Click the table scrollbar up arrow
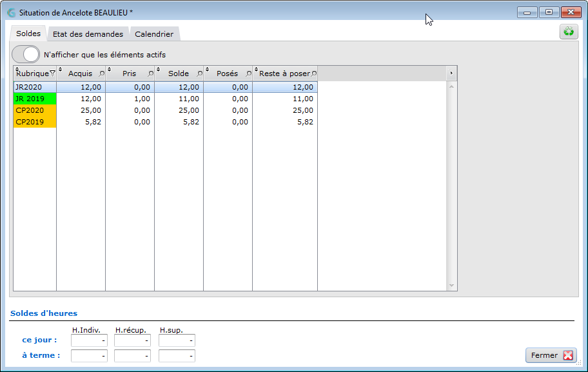The height and width of the screenshot is (372, 588). tap(451, 86)
